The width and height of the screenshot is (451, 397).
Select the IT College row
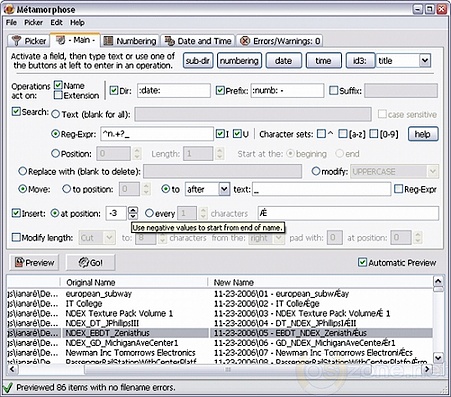(220, 304)
